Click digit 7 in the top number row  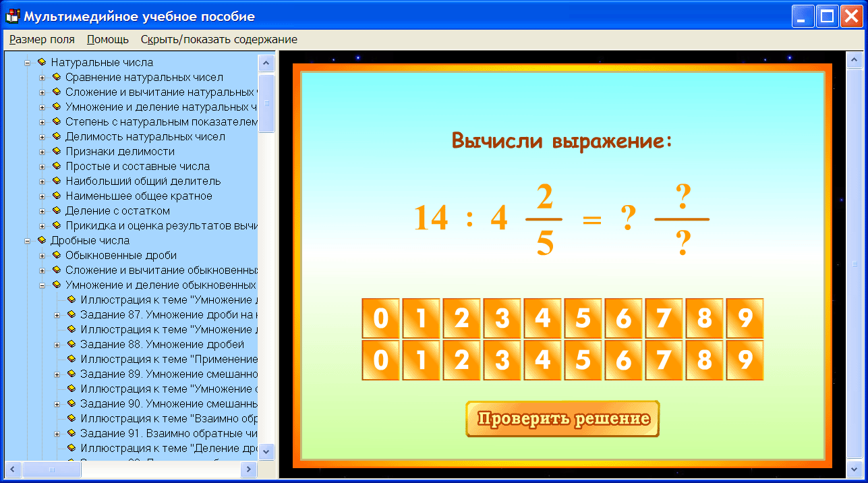[x=664, y=318]
